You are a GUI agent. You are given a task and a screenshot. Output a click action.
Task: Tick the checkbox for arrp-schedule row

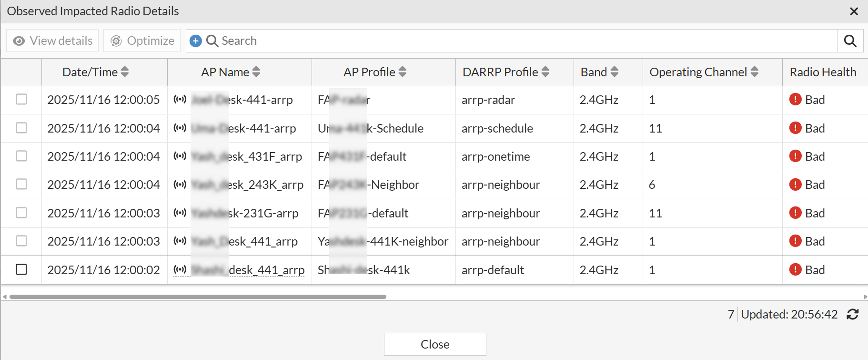click(x=21, y=128)
